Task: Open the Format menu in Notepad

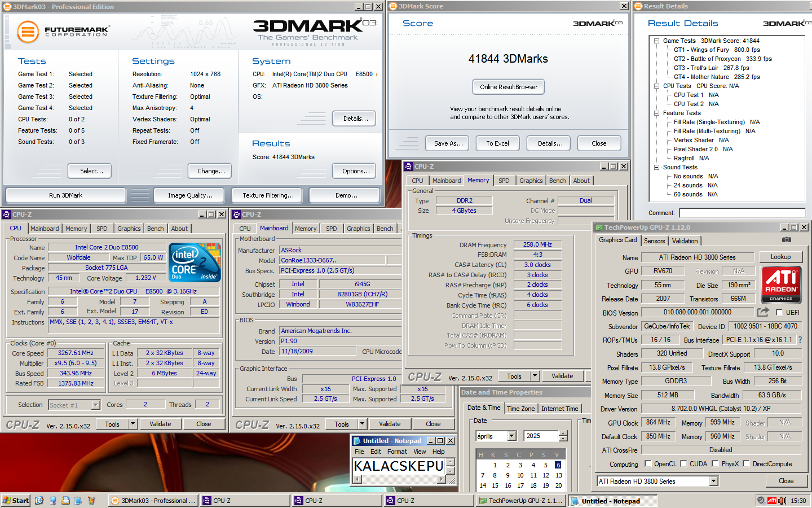Action: [x=397, y=452]
